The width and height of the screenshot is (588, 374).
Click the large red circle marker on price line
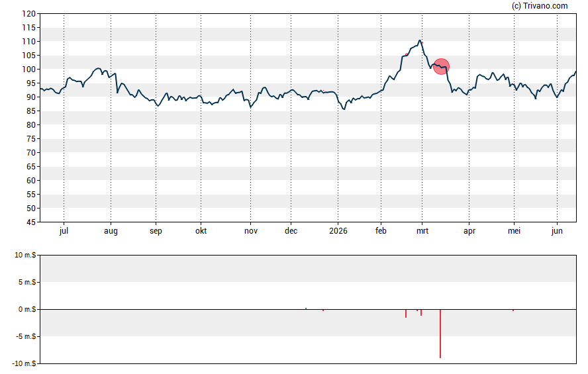click(442, 66)
